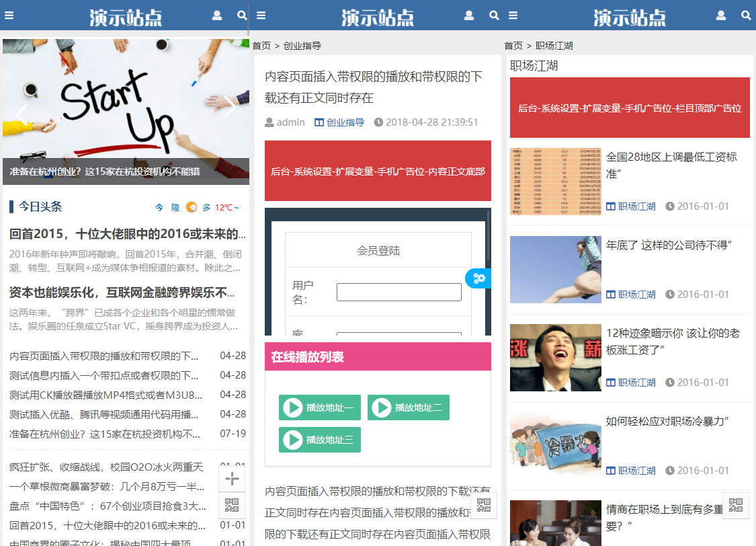Image resolution: width=756 pixels, height=546 pixels.
Task: Play 播放地址二 video source
Action: [x=409, y=407]
